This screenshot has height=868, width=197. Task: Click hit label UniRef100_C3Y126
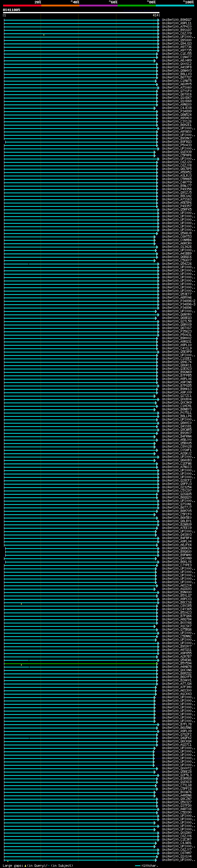click(177, 122)
